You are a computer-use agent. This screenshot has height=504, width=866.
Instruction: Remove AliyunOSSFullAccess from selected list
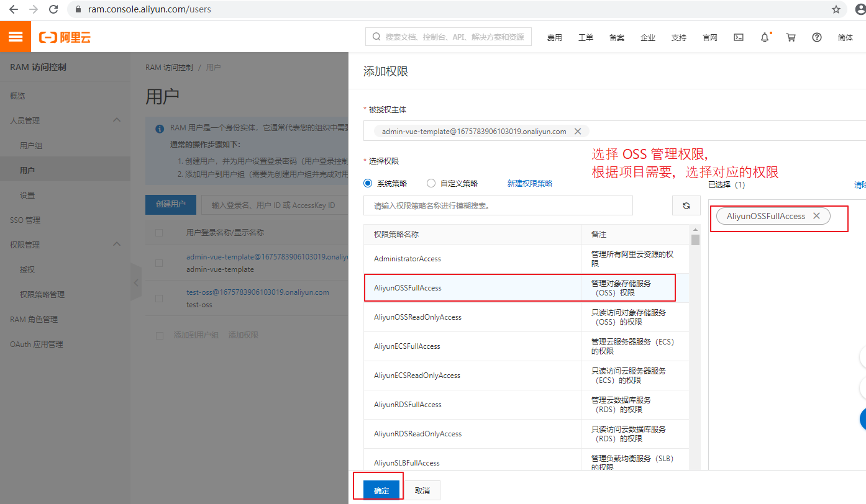816,216
